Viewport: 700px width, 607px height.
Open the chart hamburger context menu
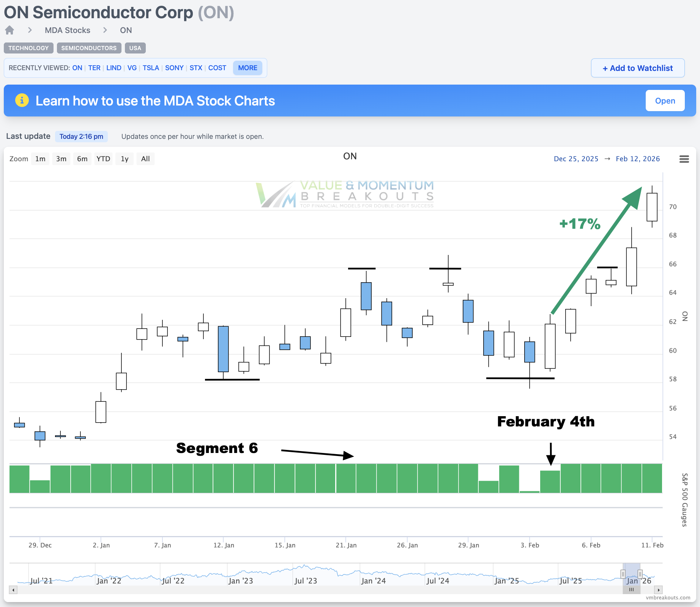tap(684, 159)
